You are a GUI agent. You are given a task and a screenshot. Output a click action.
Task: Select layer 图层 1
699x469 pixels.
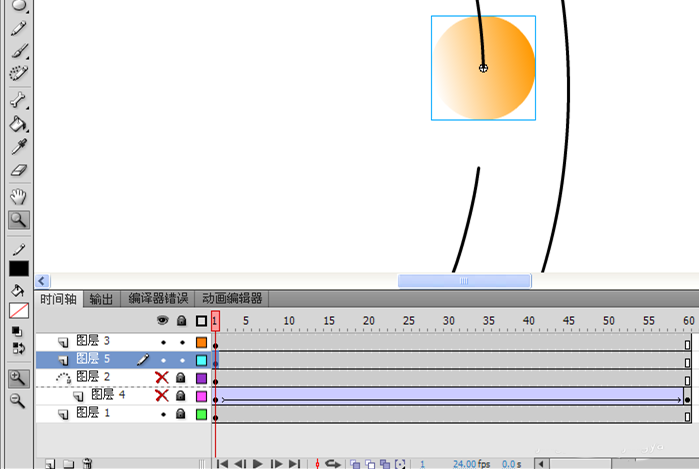pos(93,413)
